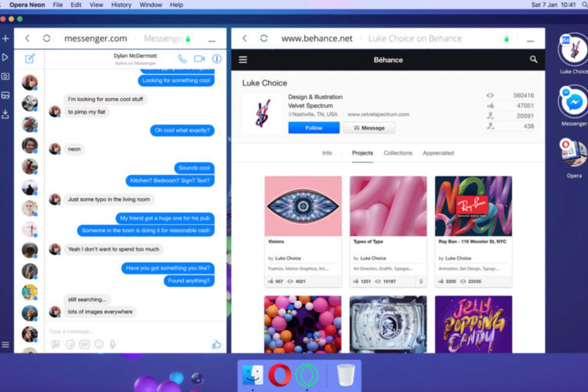
Task: Click the new tab plus icon in sidebar
Action: point(6,39)
